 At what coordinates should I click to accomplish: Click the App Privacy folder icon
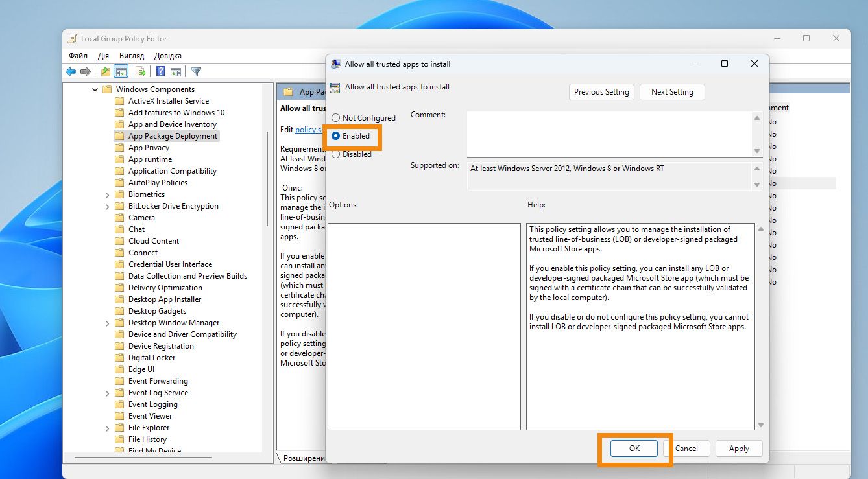[x=119, y=148]
